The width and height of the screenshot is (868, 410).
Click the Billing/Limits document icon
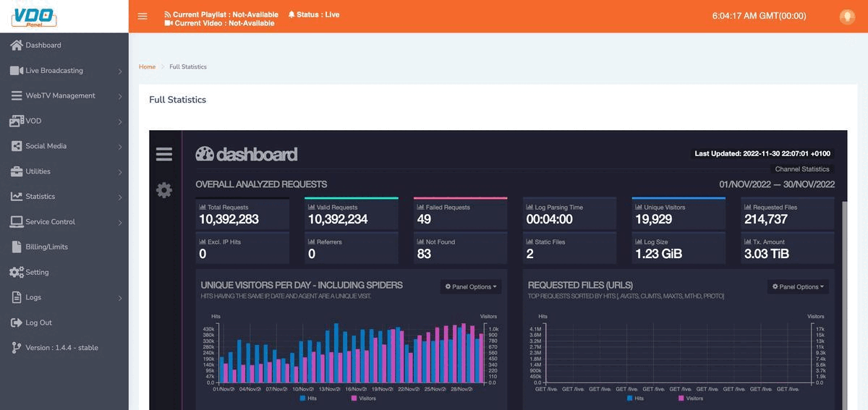(x=17, y=247)
